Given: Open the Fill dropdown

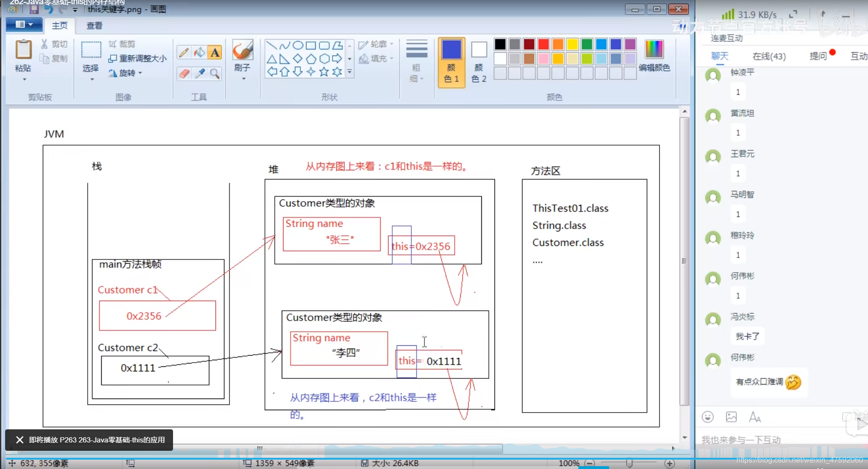Looking at the screenshot, I should 376,59.
